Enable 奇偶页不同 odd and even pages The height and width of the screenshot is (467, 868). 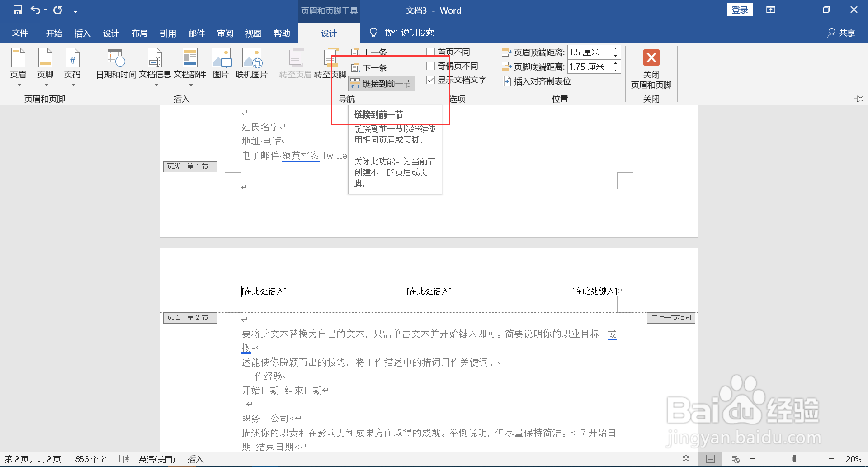[431, 66]
